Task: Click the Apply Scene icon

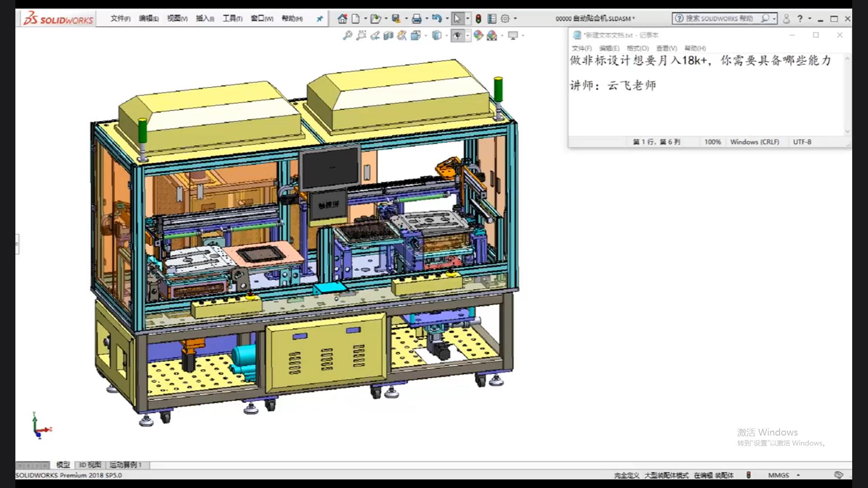Action: tap(492, 35)
